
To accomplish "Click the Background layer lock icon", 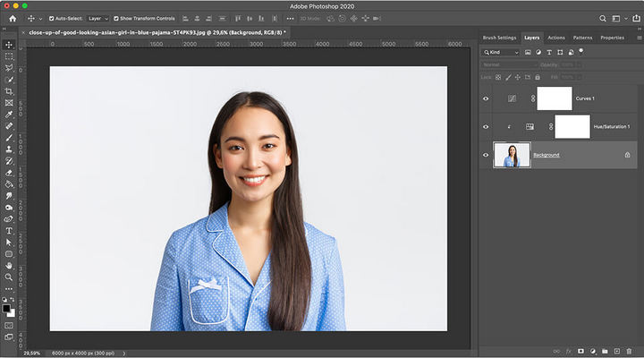I will pos(627,155).
